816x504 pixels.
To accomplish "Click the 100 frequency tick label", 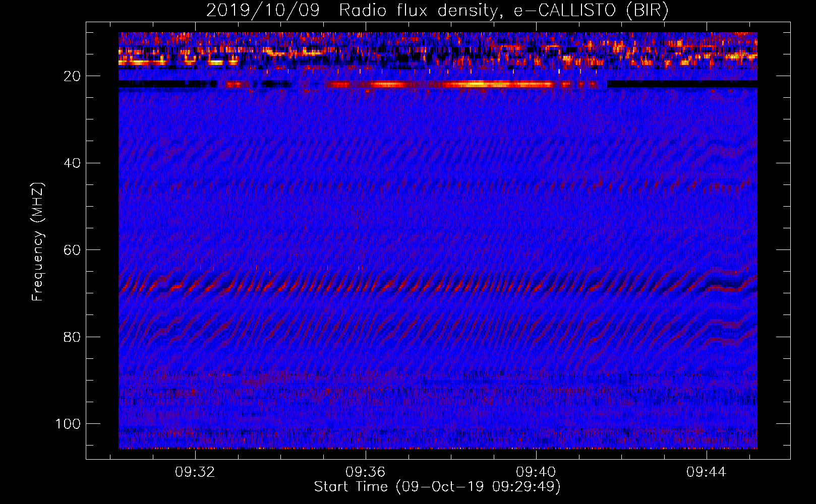I will [x=68, y=424].
